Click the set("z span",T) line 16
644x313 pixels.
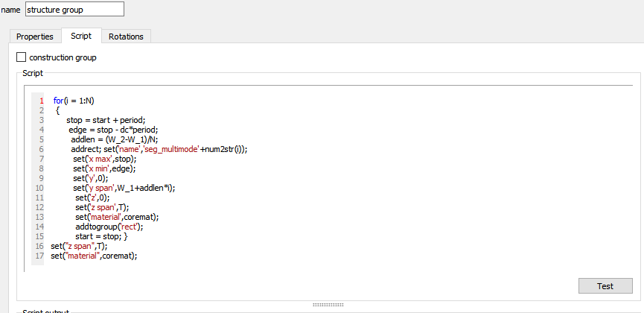(79, 246)
